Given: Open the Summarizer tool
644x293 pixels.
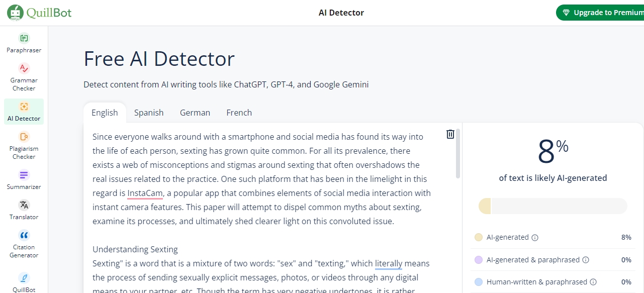Looking at the screenshot, I should click(24, 180).
